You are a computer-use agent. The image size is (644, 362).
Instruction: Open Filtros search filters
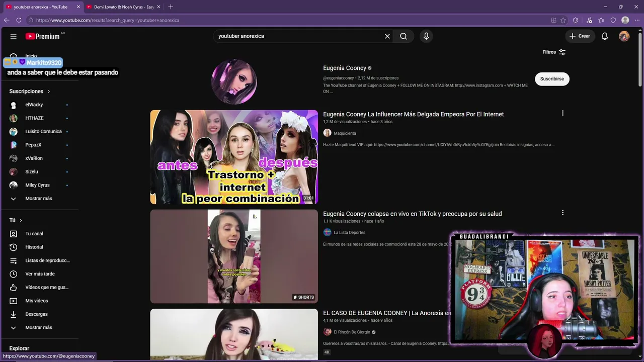554,52
